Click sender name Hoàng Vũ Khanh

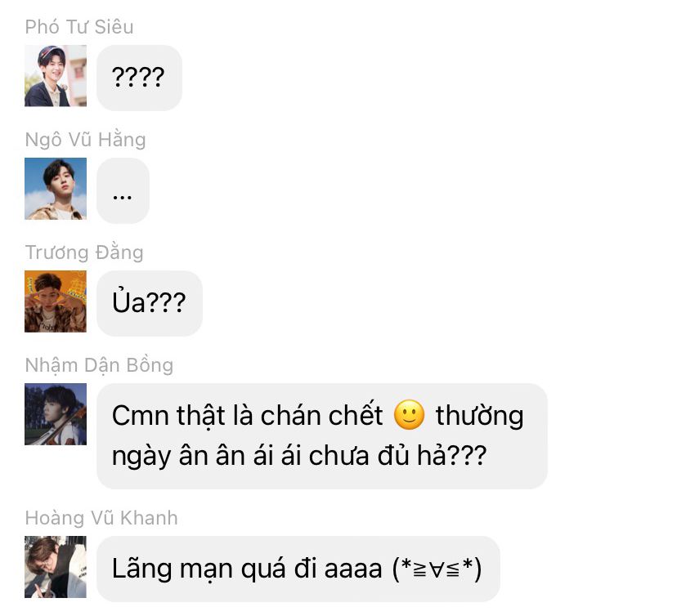[x=101, y=518]
